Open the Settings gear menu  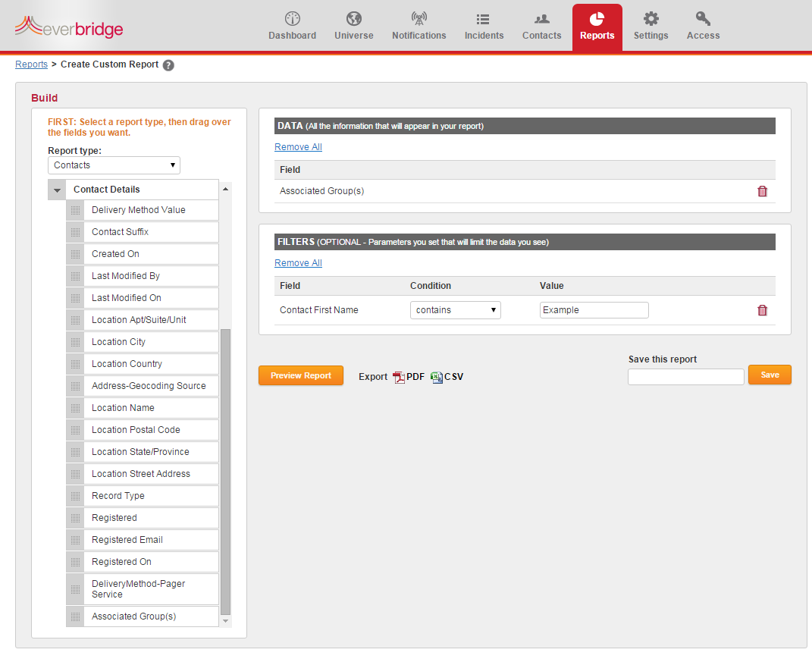pyautogui.click(x=651, y=27)
